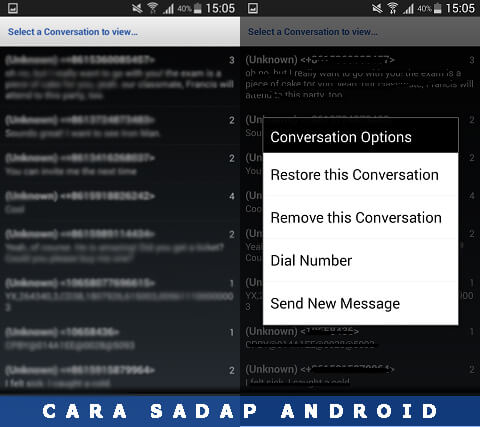Tap Restore this Conversation in options dialog
Viewport: 480px width, 427px height.
[360, 175]
